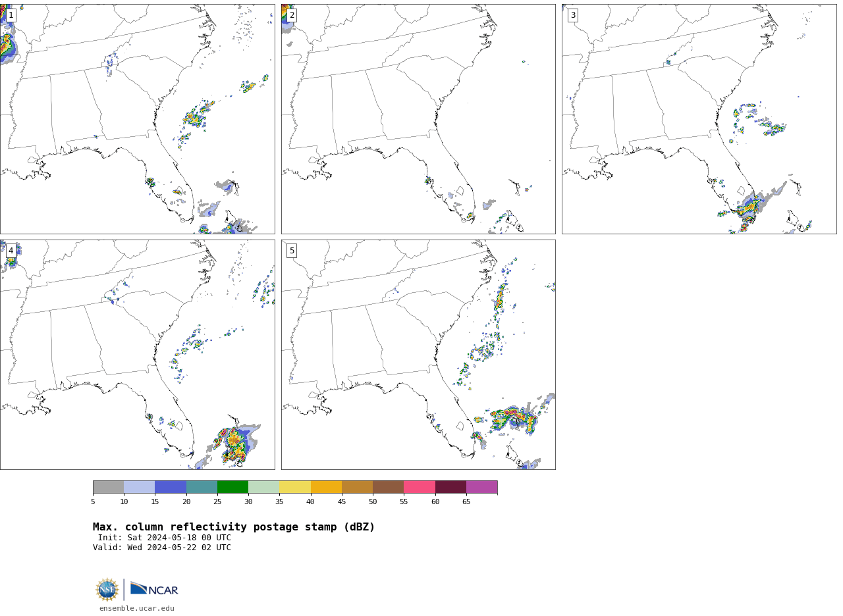Screen dimensions: 843x616
Task: Click colorbar tick label 50
Action: tap(373, 502)
